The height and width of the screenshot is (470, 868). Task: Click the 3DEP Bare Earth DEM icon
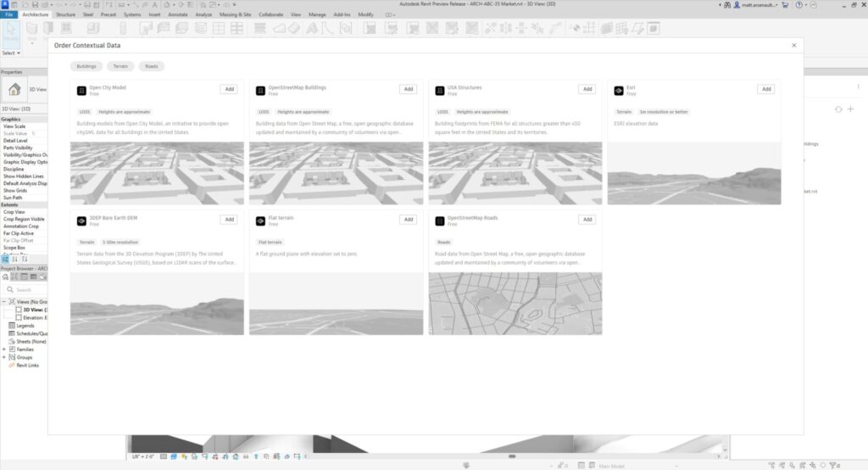pyautogui.click(x=81, y=221)
